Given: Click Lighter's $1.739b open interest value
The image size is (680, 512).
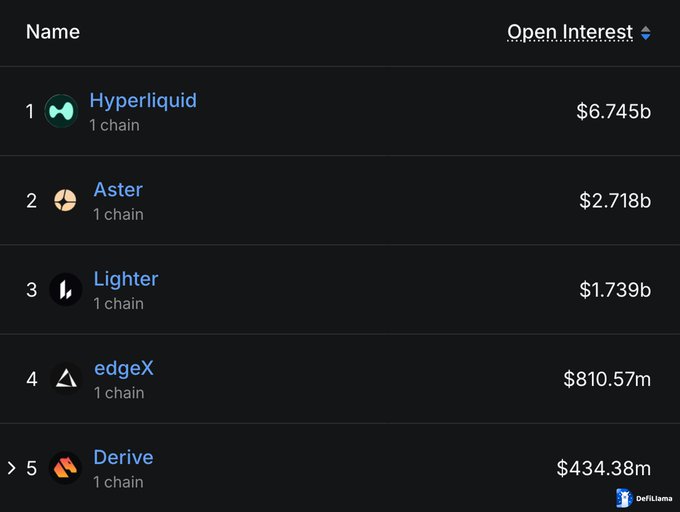Looking at the screenshot, I should coord(615,290).
